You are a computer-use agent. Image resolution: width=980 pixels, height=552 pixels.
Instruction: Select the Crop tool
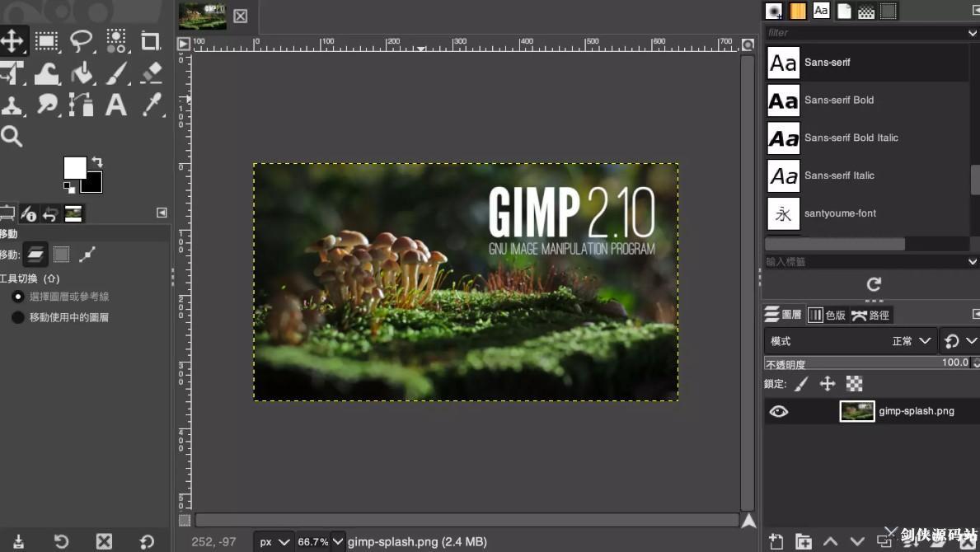point(150,41)
